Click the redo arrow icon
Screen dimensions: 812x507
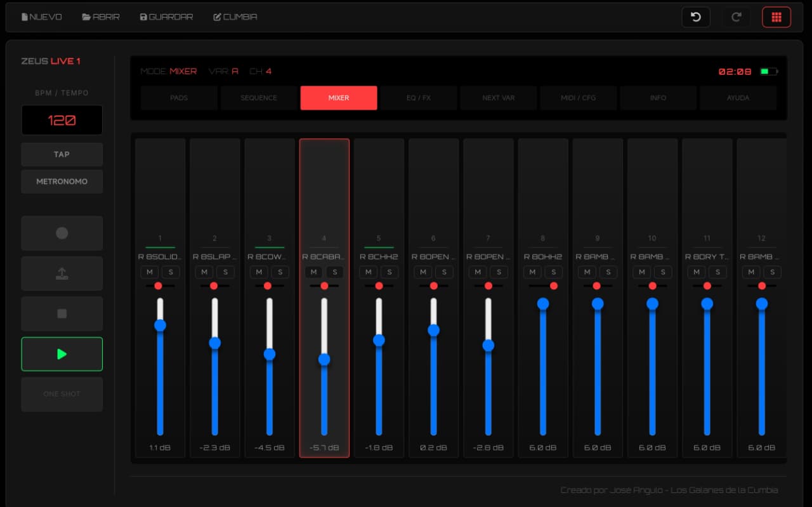click(x=736, y=17)
